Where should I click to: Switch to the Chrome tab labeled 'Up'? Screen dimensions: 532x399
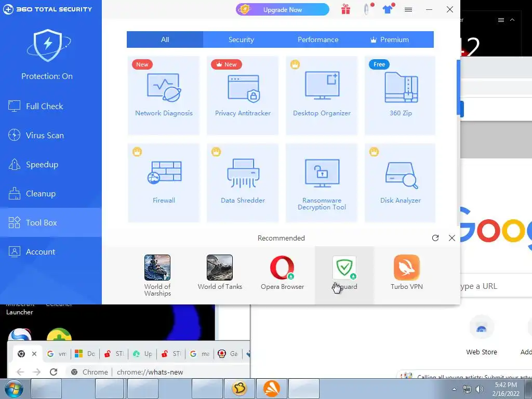coord(142,354)
